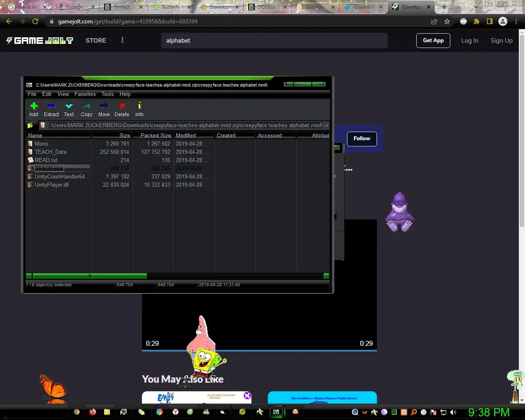Click the 7-Zip taskbar button
525x420 pixels.
click(276, 412)
